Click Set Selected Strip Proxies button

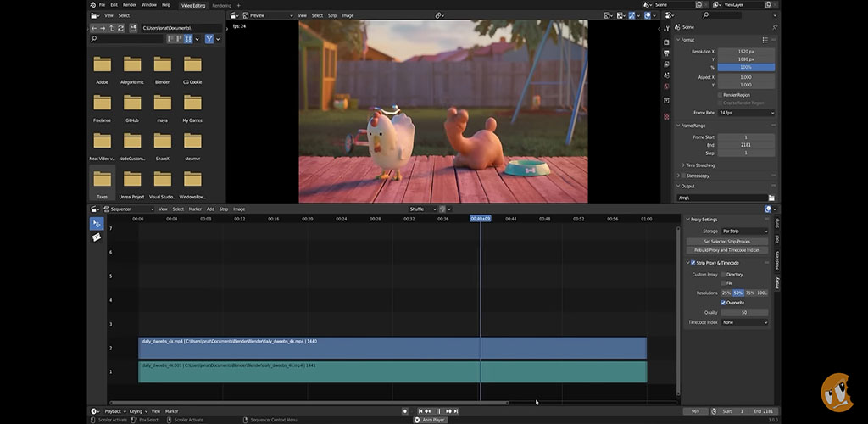726,242
